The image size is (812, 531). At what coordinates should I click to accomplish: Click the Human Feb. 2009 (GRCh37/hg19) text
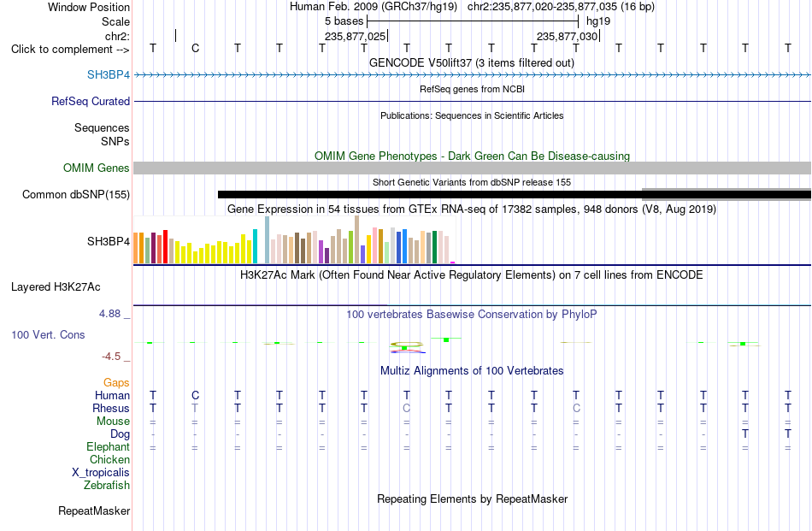tap(374, 7)
